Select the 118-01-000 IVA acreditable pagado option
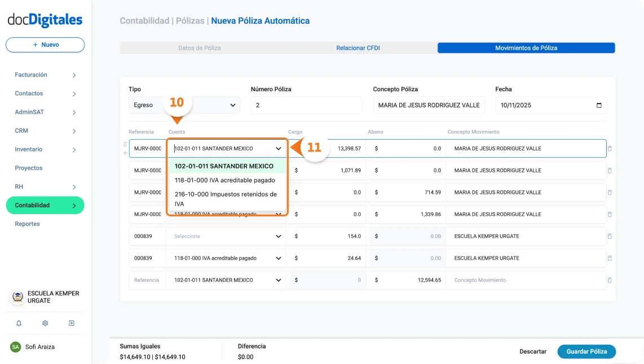This screenshot has width=644, height=364. (x=225, y=180)
